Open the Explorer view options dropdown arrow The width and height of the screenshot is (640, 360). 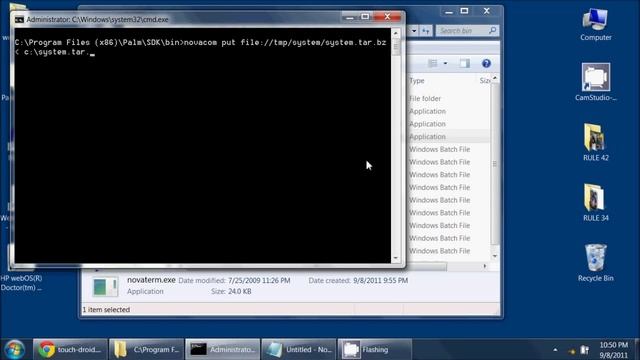(445, 63)
